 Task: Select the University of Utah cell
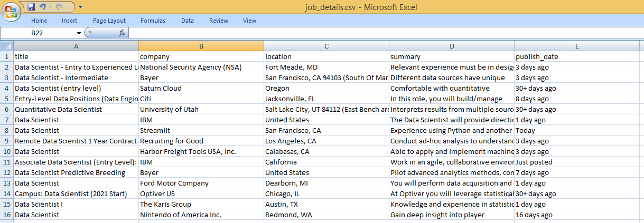[201, 109]
